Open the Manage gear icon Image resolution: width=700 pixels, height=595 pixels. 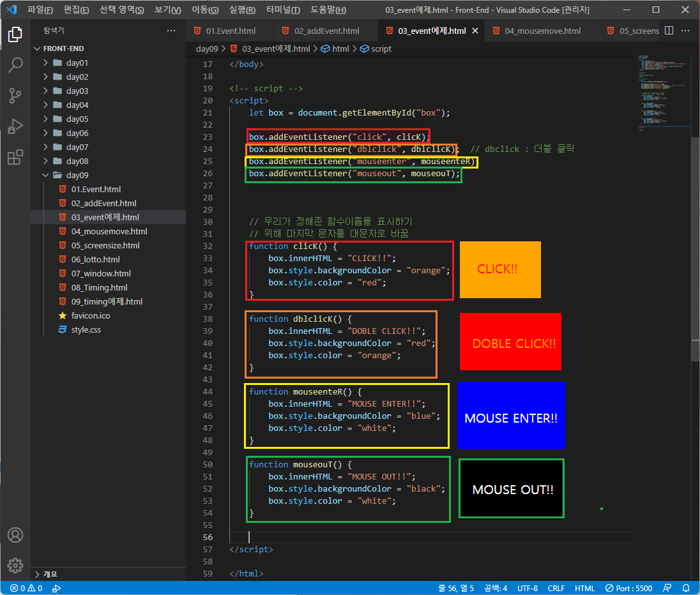click(x=15, y=565)
